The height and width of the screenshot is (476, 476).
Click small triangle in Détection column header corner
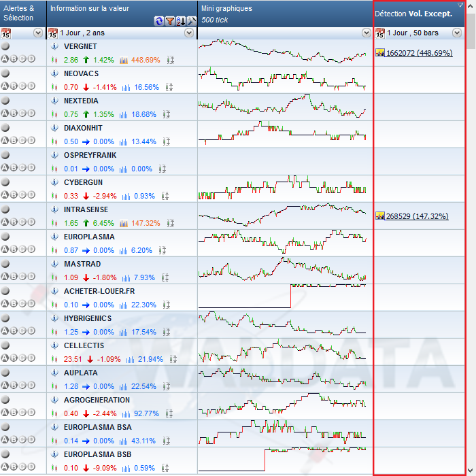coord(460,5)
